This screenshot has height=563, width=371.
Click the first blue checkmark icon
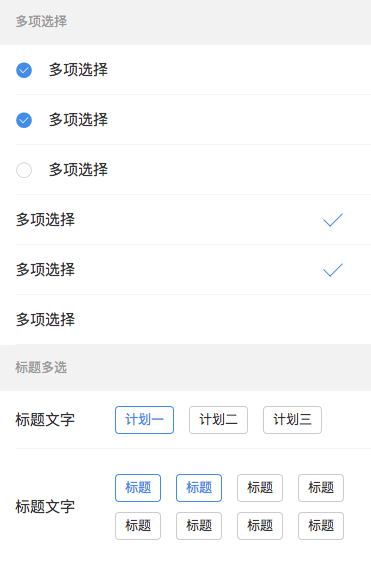click(x=333, y=220)
